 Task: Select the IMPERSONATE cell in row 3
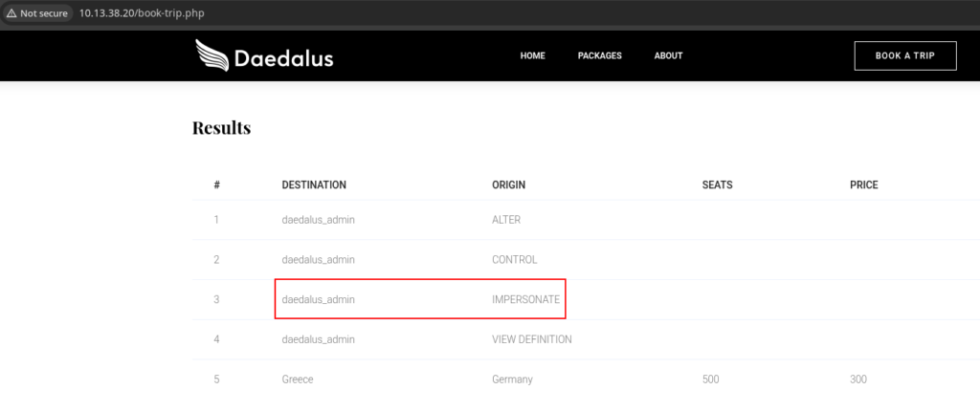(x=525, y=299)
